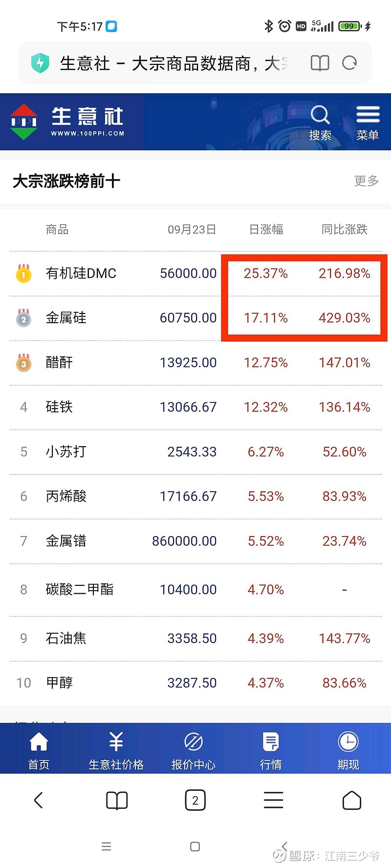Open the 有机硅DMC commodity row
391x868 pixels.
[81, 273]
